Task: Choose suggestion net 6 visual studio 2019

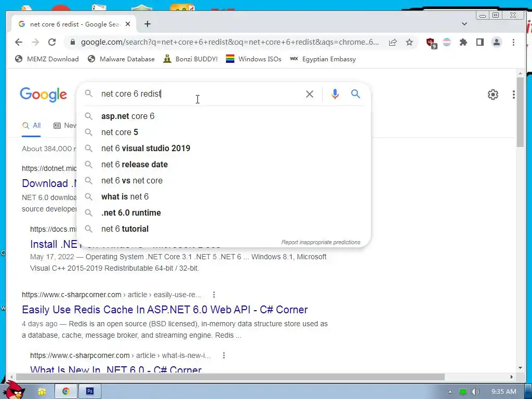Action: (224, 148)
